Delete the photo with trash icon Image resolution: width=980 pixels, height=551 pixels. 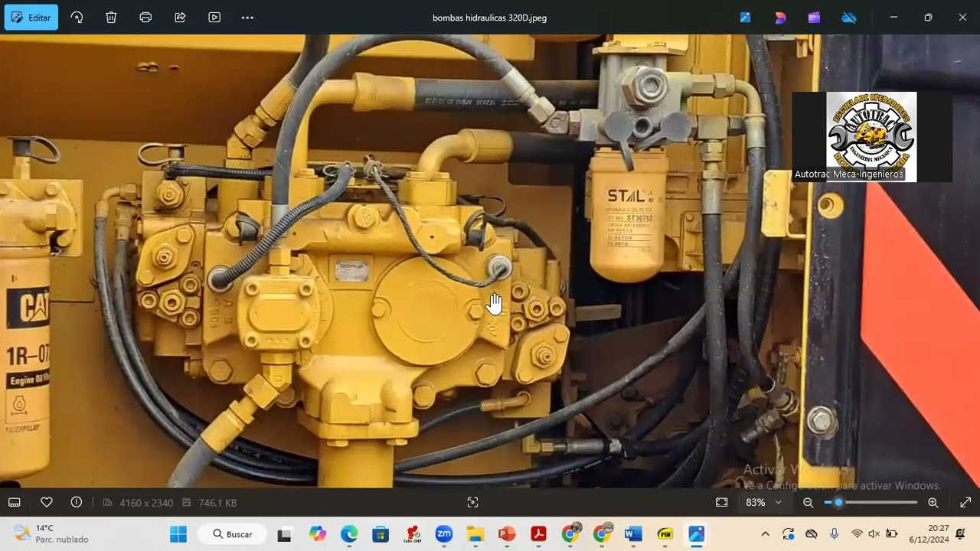tap(111, 18)
